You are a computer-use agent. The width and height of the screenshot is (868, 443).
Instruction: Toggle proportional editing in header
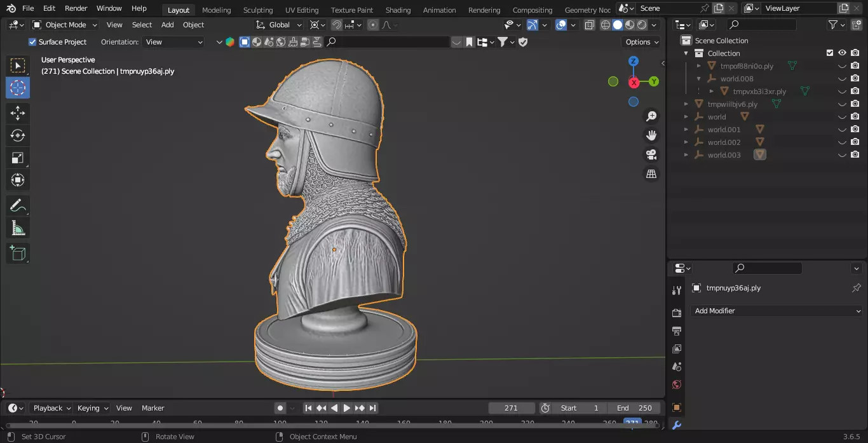tap(373, 25)
